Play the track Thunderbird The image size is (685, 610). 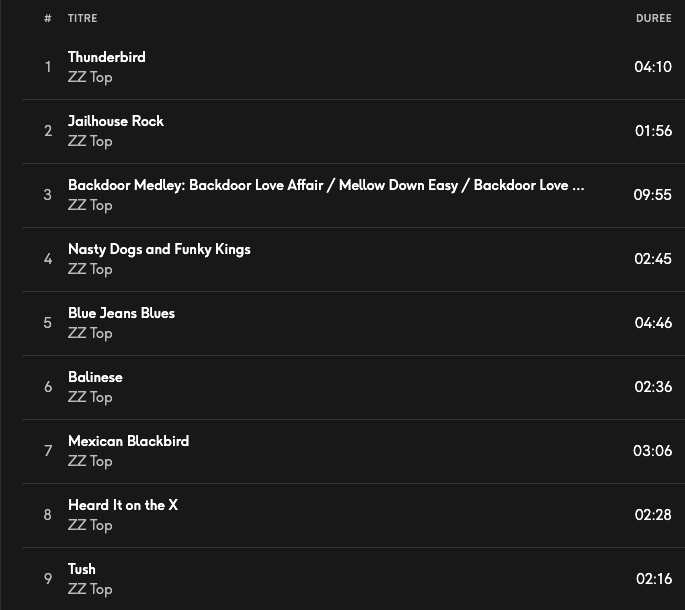click(107, 57)
